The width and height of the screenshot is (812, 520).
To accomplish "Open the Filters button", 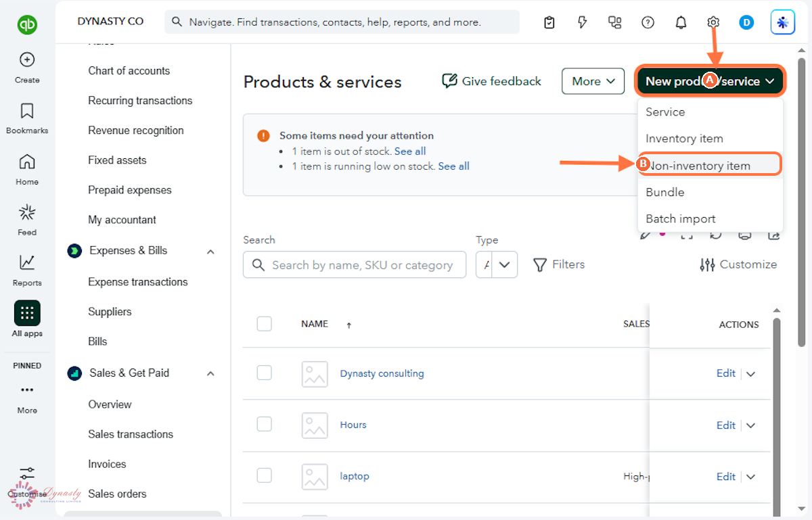I will pos(558,264).
